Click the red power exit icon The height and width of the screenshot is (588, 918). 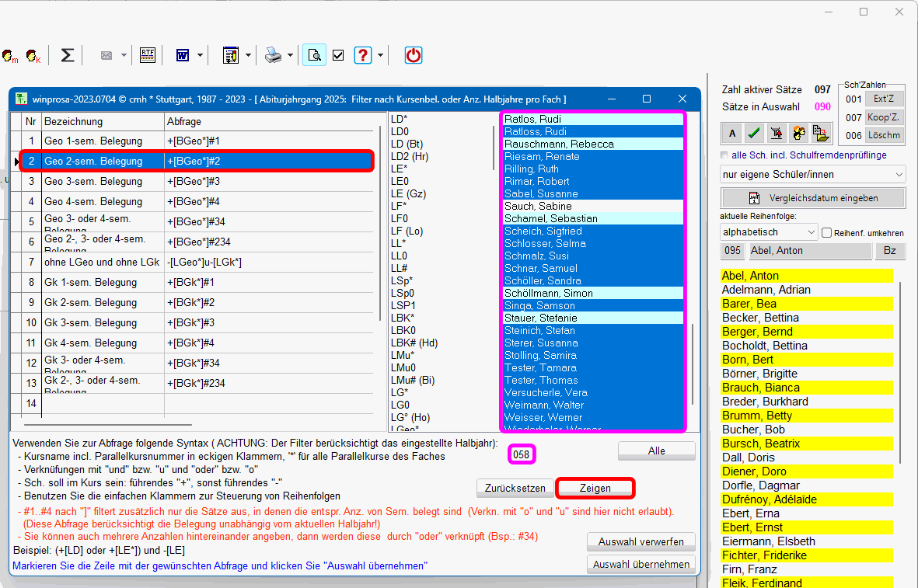[x=414, y=55]
